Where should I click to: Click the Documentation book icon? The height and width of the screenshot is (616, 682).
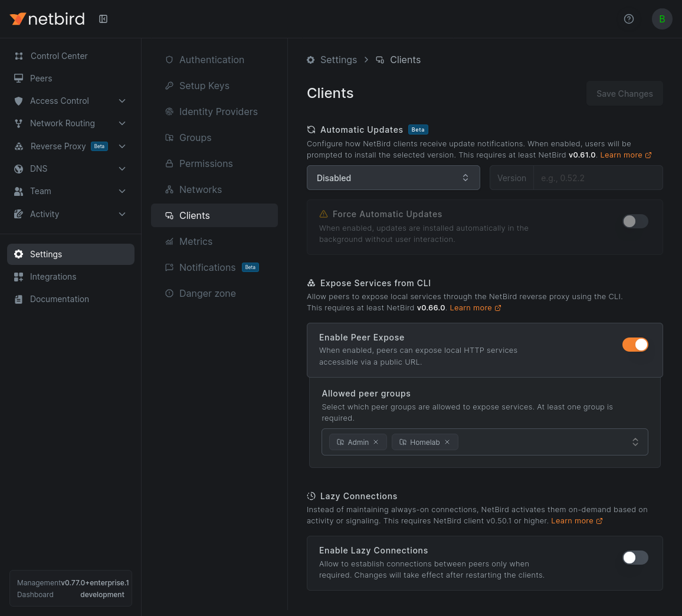point(18,299)
